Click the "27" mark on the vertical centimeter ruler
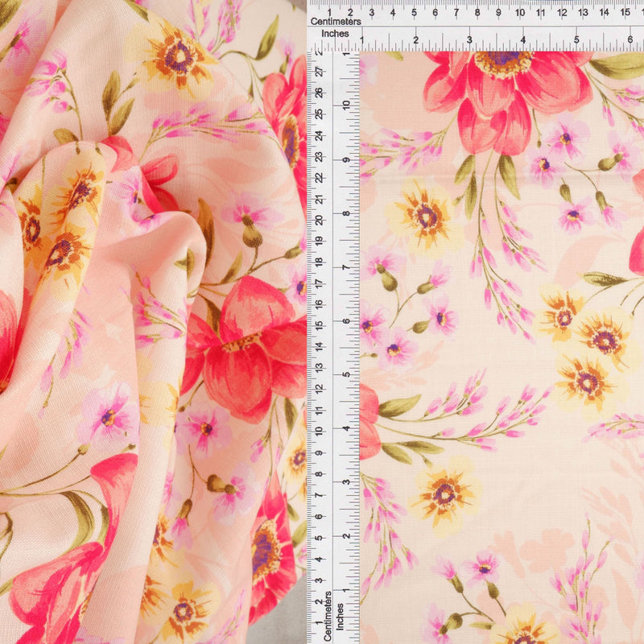This screenshot has width=644, height=644. pos(319,72)
